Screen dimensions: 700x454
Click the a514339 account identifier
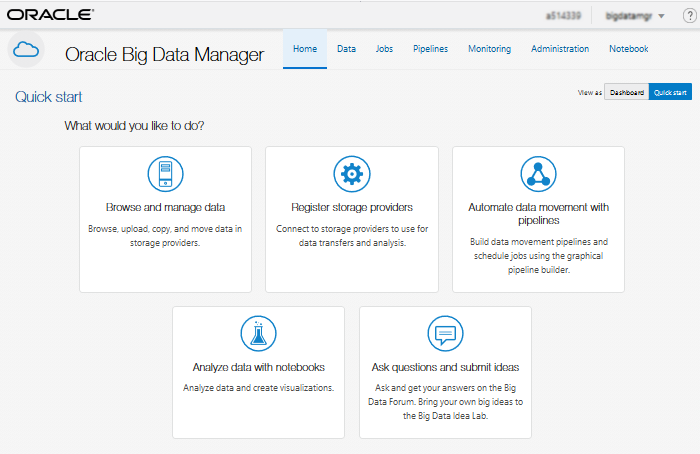tap(563, 16)
